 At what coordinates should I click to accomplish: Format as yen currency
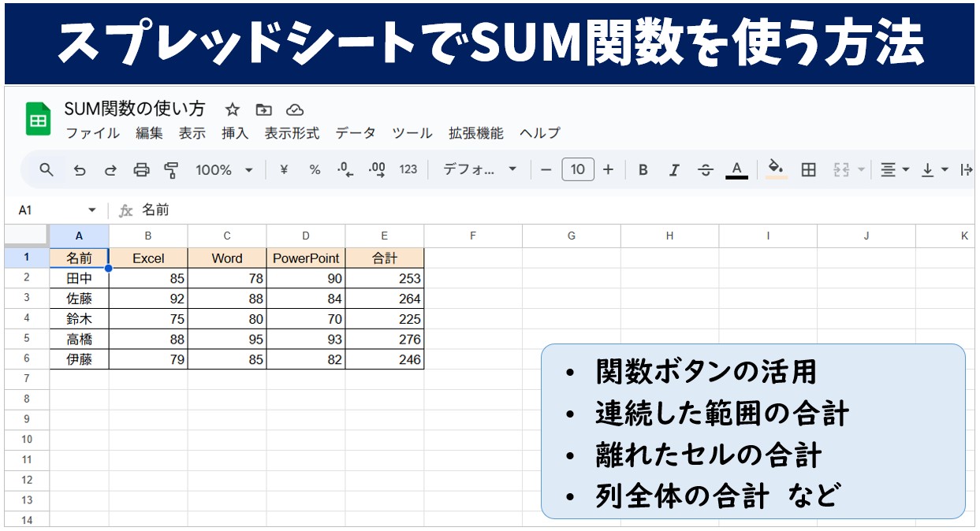(284, 169)
